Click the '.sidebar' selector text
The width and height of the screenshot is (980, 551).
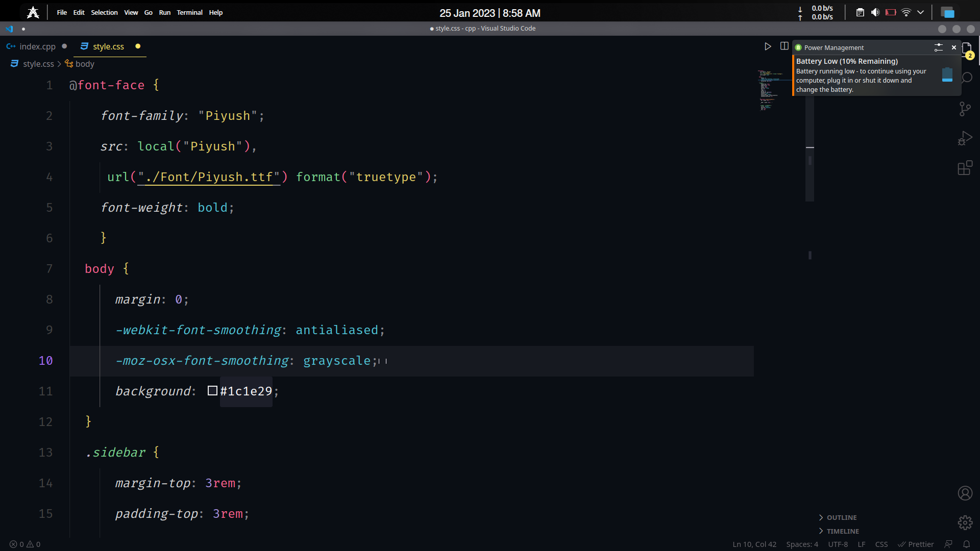pyautogui.click(x=116, y=453)
